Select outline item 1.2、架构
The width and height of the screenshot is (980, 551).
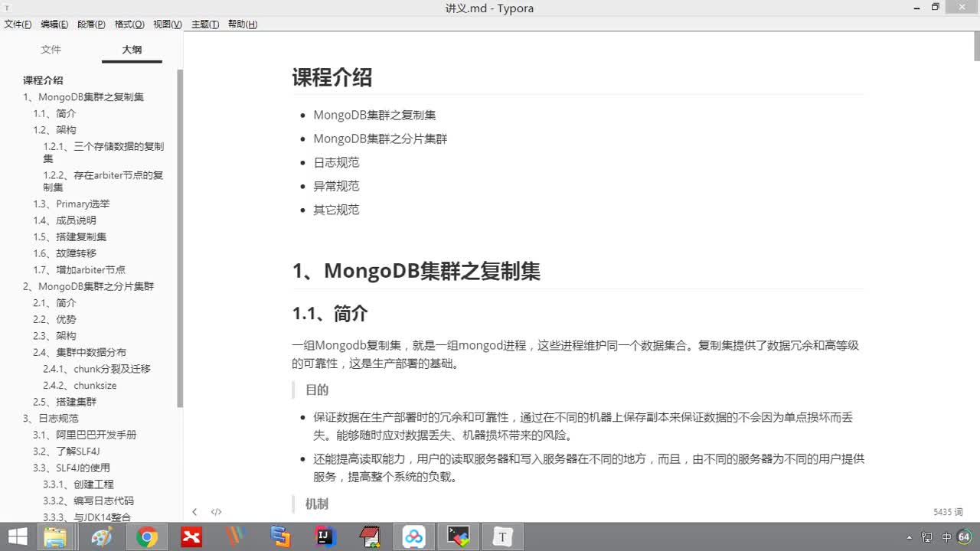tap(54, 130)
